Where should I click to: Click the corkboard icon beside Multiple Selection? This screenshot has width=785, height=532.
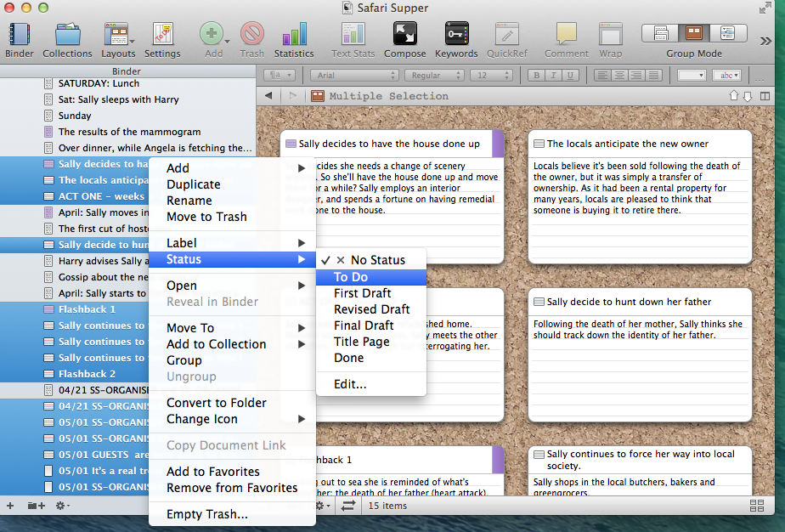coord(318,96)
